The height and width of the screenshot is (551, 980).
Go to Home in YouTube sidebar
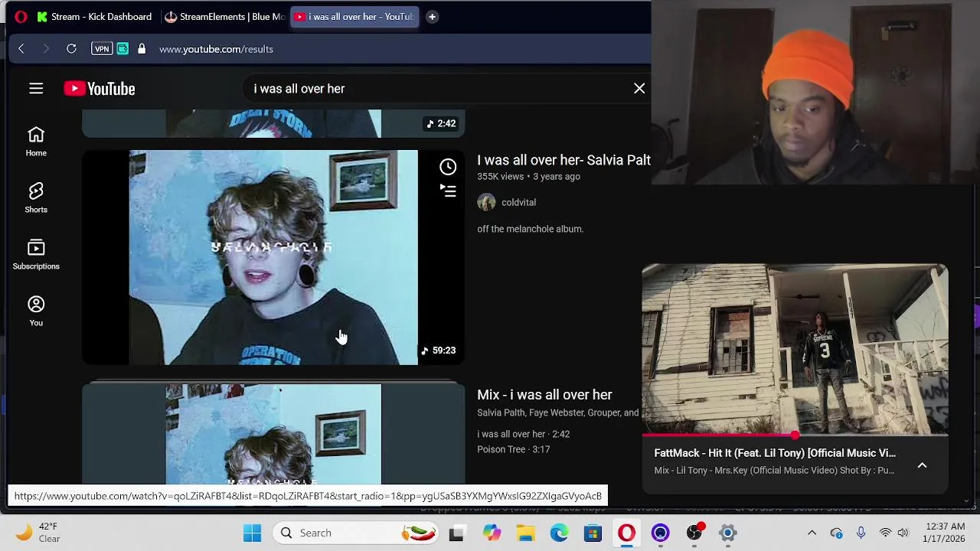pos(36,142)
